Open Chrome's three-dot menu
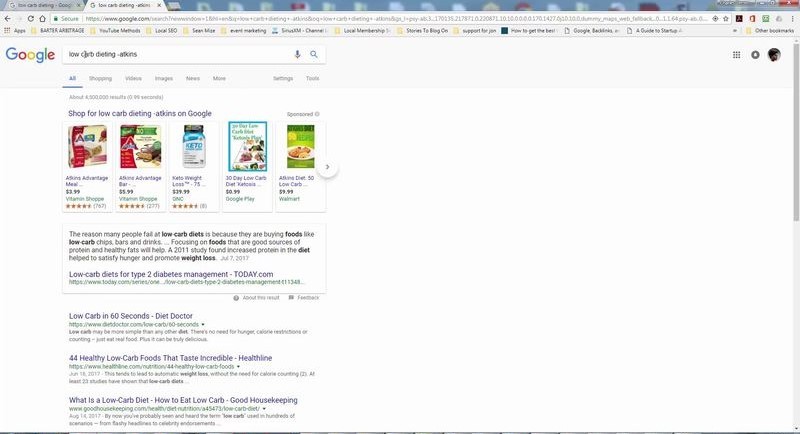Screen dimensions: 800x434 pyautogui.click(x=791, y=18)
